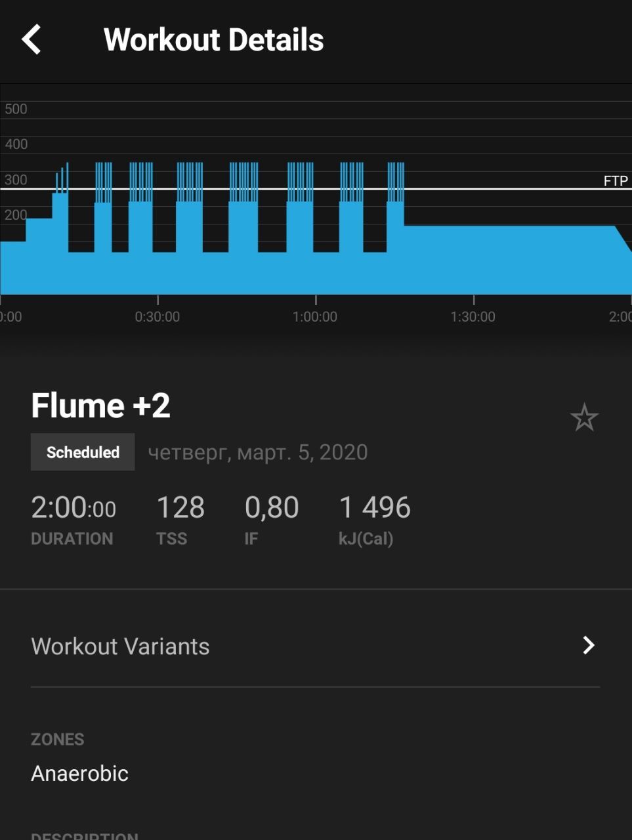This screenshot has height=840, width=632.
Task: Expand Workout Variants using the chevron arrow
Action: [x=589, y=646]
